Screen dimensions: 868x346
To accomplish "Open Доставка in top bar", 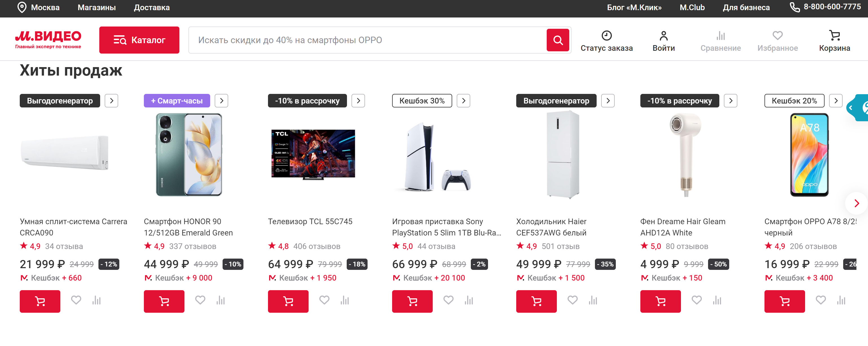I will pos(152,7).
